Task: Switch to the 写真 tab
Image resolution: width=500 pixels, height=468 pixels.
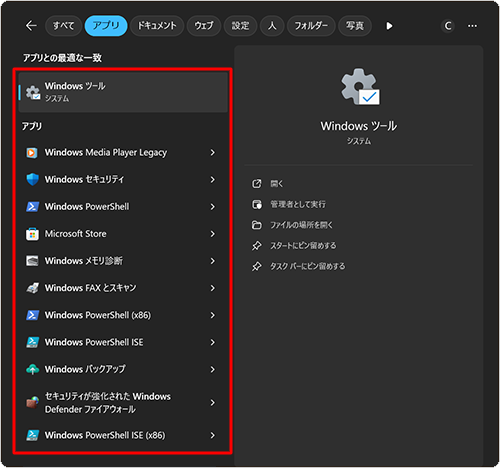Action: pos(355,26)
